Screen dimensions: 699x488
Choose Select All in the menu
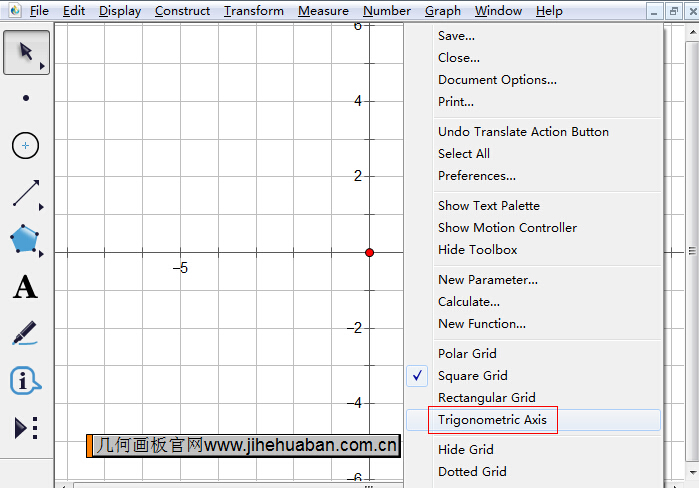(x=533, y=153)
